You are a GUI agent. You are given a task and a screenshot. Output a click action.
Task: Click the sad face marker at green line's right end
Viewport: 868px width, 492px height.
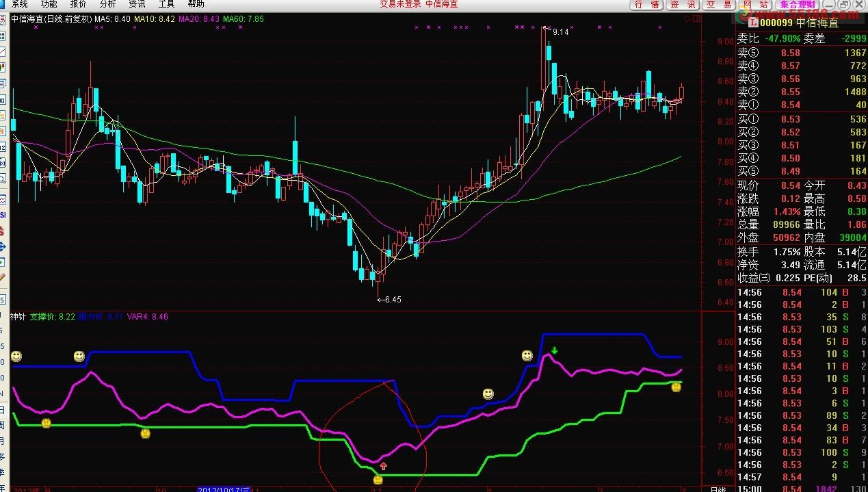pos(676,388)
